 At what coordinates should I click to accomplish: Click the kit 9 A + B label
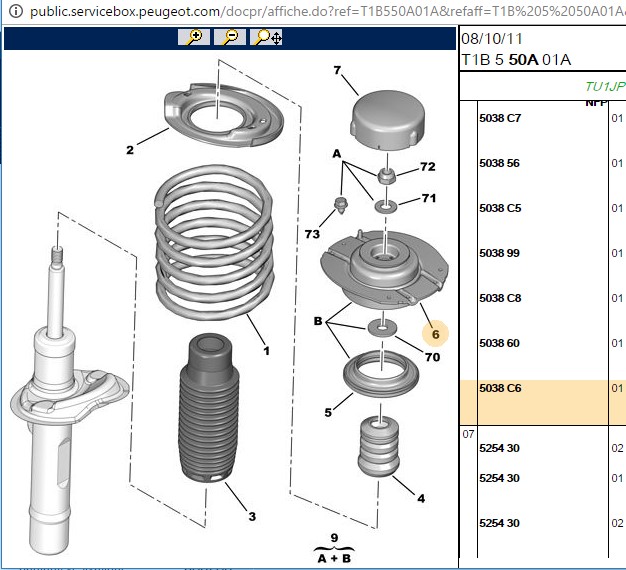[334, 550]
